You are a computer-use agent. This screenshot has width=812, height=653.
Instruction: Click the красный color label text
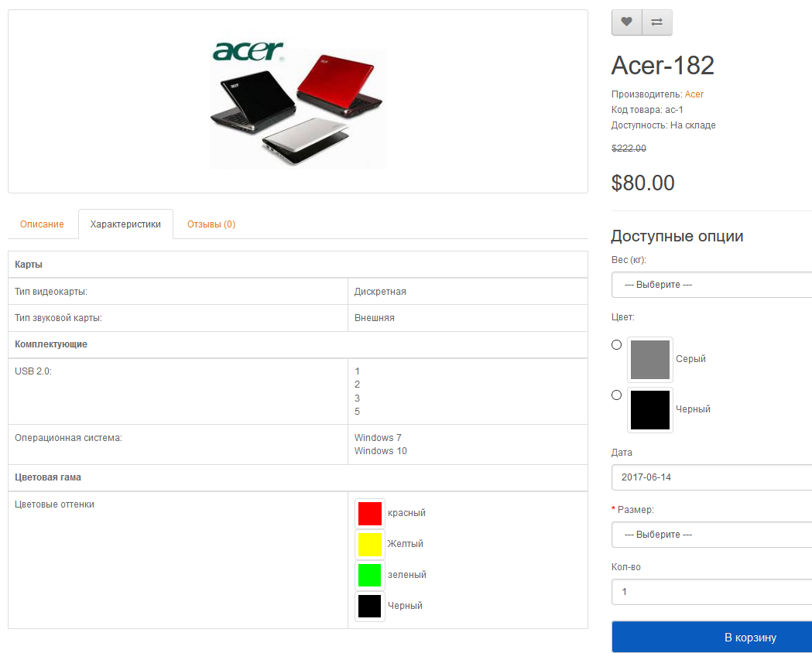point(406,513)
